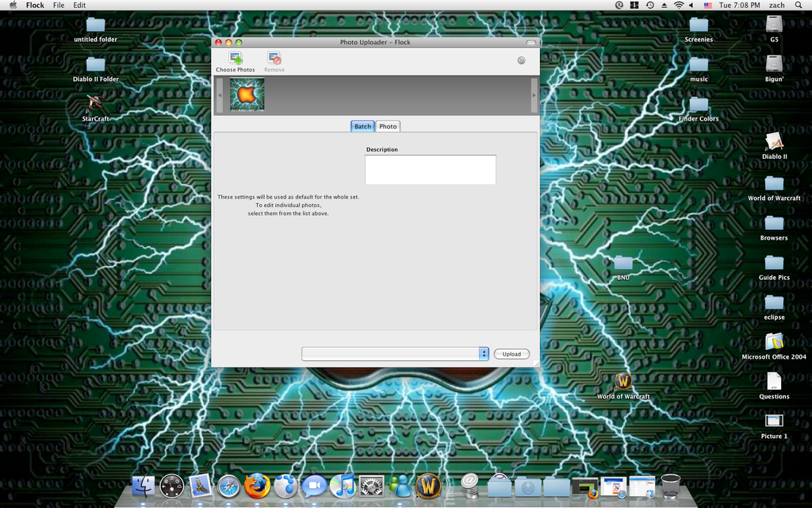Select the music folder on desktop
The height and width of the screenshot is (508, 812).
(x=699, y=69)
